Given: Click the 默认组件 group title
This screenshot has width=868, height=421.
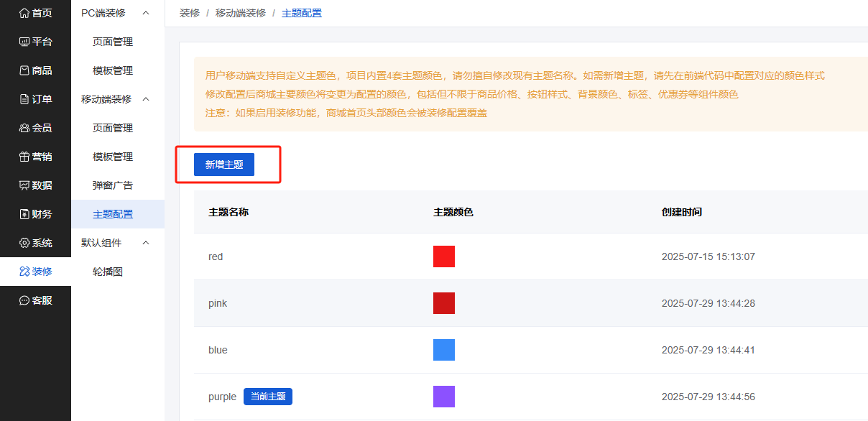Looking at the screenshot, I should [101, 243].
